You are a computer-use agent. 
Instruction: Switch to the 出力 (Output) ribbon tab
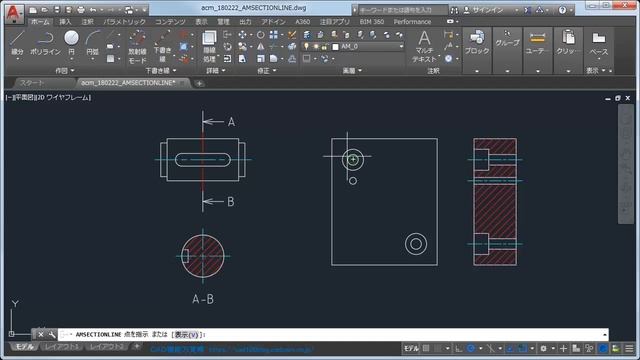(245, 22)
